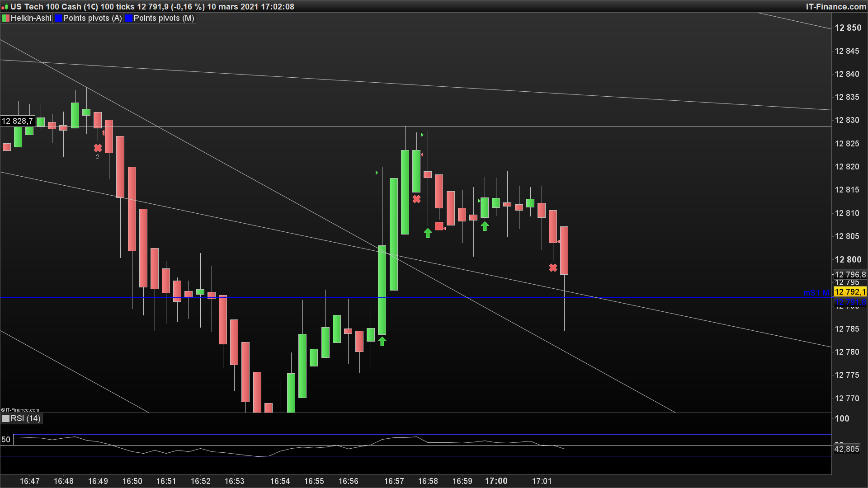Click the candlestick icon beside US Tech 100
Image resolution: width=868 pixels, height=488 pixels.
click(5, 7)
